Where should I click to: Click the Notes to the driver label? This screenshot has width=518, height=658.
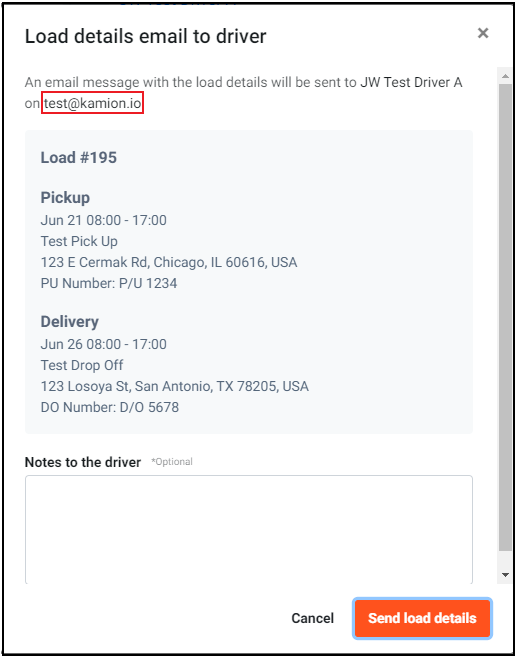click(x=83, y=462)
